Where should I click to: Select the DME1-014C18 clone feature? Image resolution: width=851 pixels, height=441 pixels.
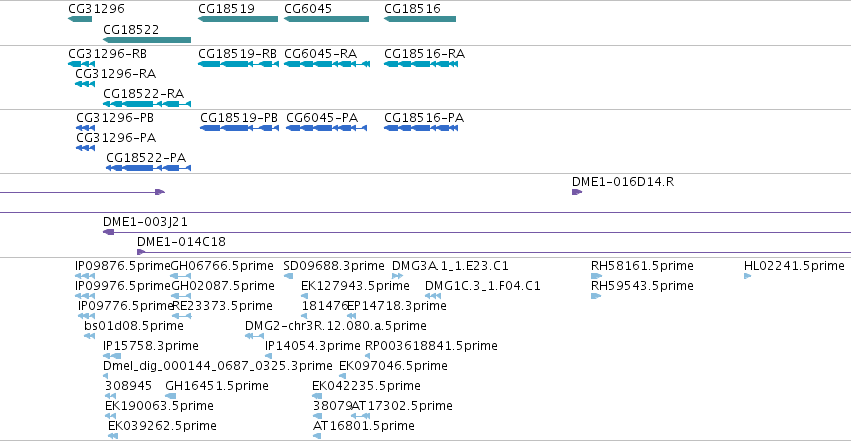tap(493, 252)
